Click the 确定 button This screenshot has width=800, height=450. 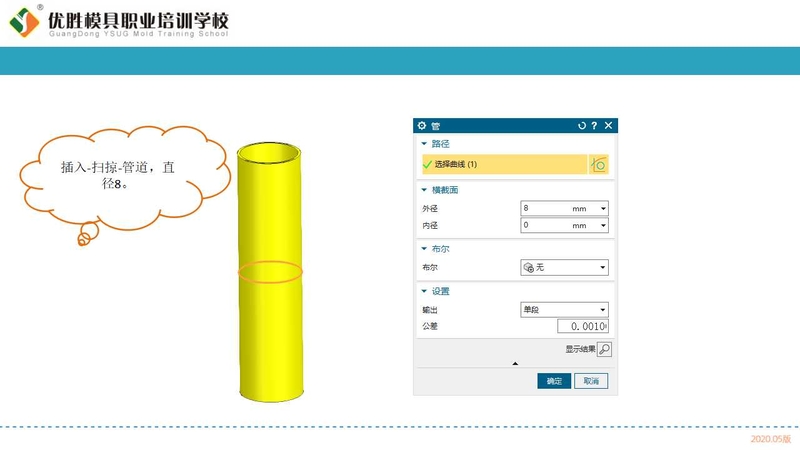[554, 381]
